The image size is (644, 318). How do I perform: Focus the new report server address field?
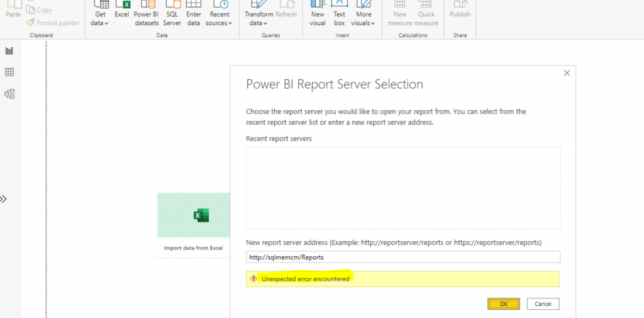coord(403,257)
